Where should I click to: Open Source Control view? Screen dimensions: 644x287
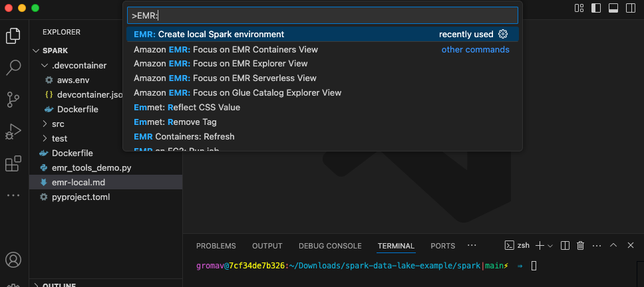pos(13,99)
